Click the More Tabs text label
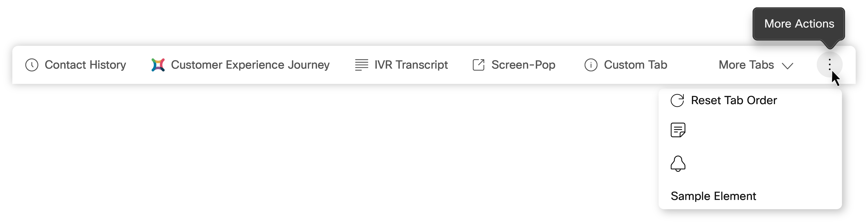Image resolution: width=868 pixels, height=224 pixels. tap(746, 64)
